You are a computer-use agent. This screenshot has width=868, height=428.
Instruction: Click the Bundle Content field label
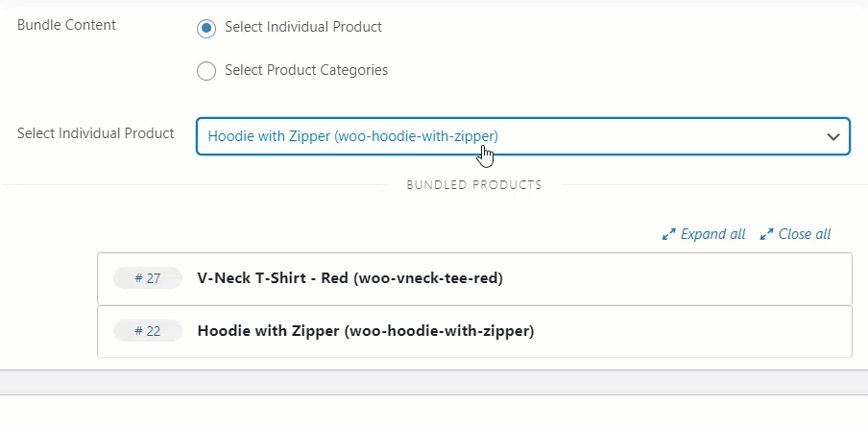[66, 26]
